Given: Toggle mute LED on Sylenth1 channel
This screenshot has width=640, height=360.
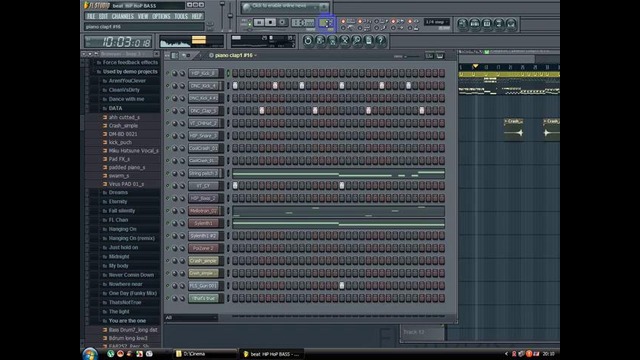Looking at the screenshot, I should [x=167, y=223].
